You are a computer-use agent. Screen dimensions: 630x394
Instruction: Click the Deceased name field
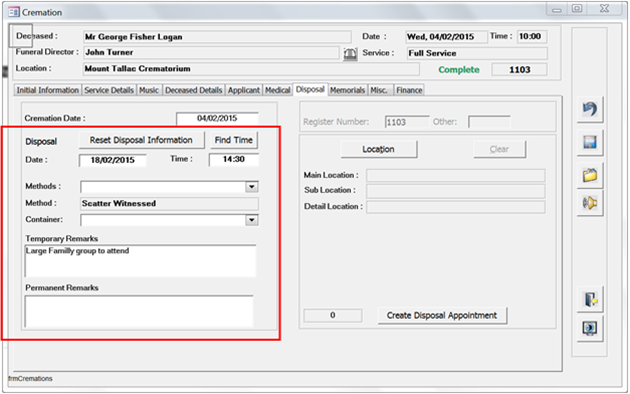point(217,37)
